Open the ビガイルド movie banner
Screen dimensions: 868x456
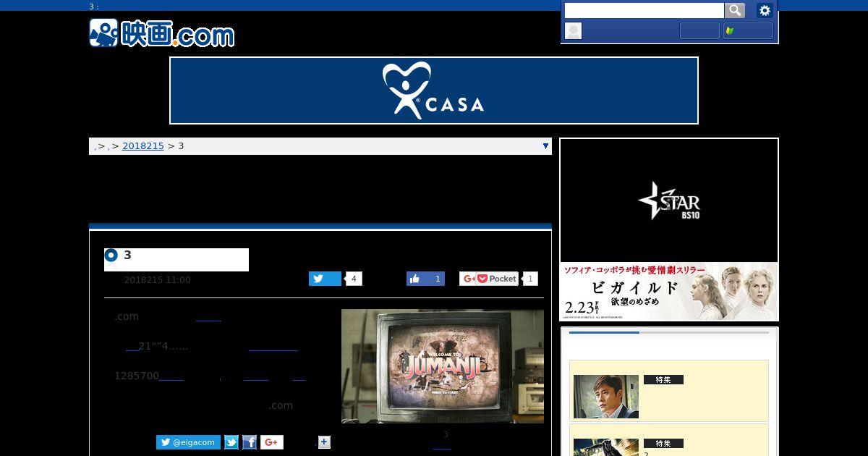[669, 291]
